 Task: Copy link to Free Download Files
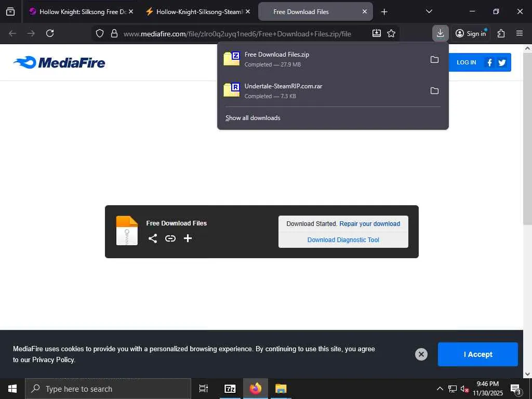coord(170,238)
